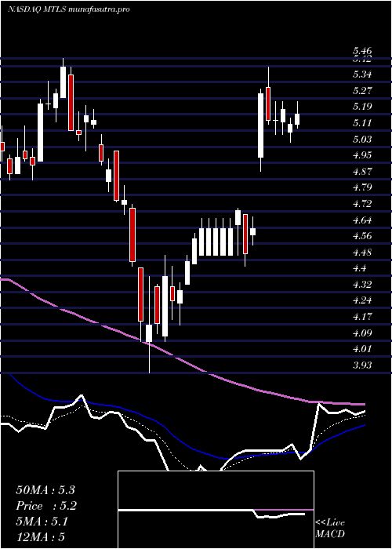Image resolution: width=392 pixels, height=549 pixels.
Task: Click the large white gap-up candle near 5.27
Action: click(x=261, y=125)
